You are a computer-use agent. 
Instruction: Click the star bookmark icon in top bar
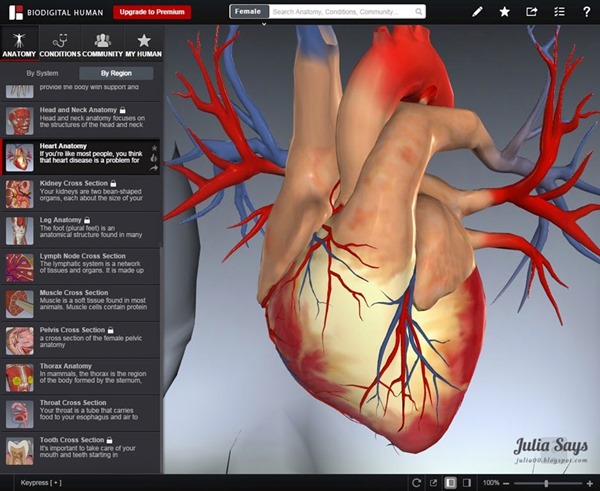pos(504,12)
